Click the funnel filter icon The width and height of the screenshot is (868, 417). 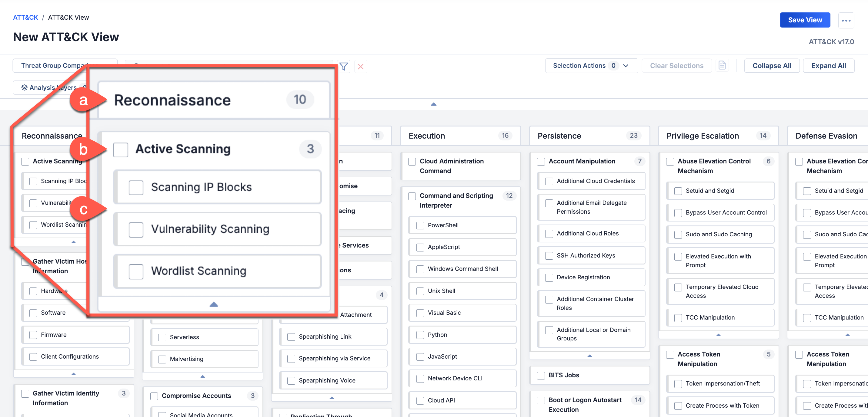[343, 66]
